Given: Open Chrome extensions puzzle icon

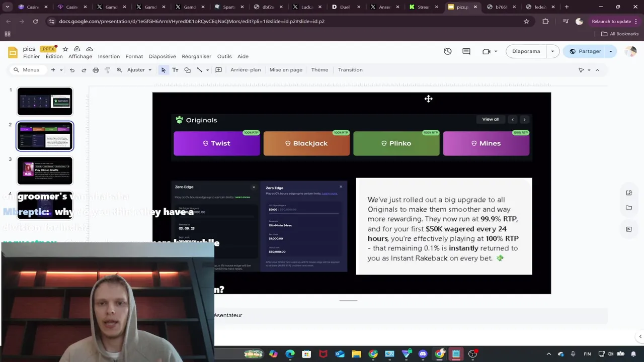Looking at the screenshot, I should tap(545, 21).
